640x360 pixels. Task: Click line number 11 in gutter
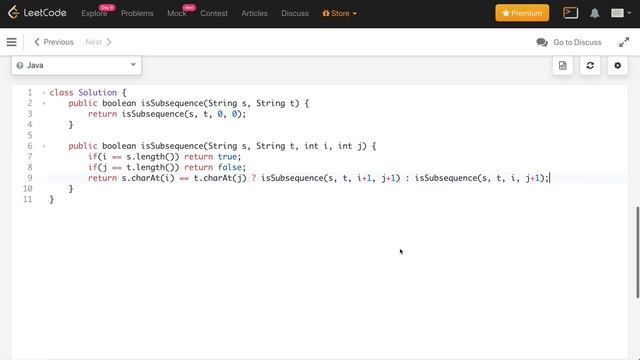pyautogui.click(x=27, y=199)
